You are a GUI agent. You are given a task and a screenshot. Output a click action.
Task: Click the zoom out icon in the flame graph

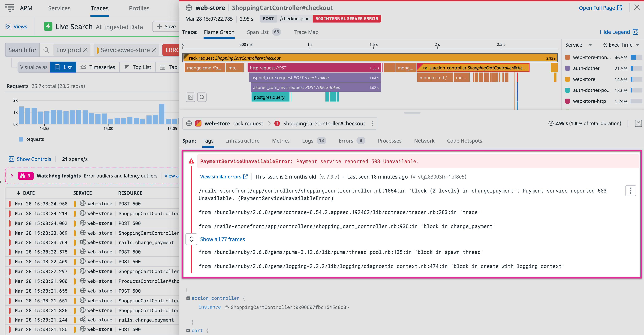(202, 97)
